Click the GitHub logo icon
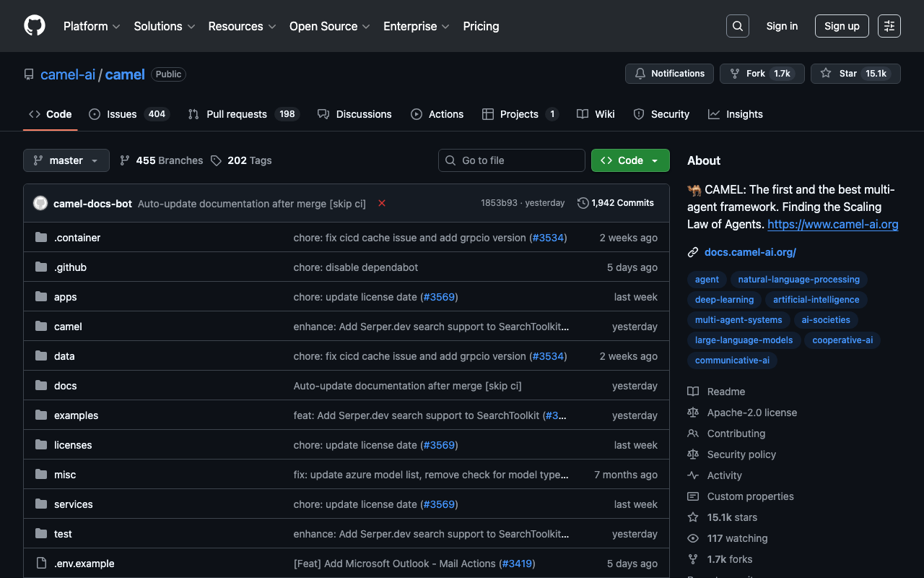Image resolution: width=924 pixels, height=578 pixels. pos(35,26)
